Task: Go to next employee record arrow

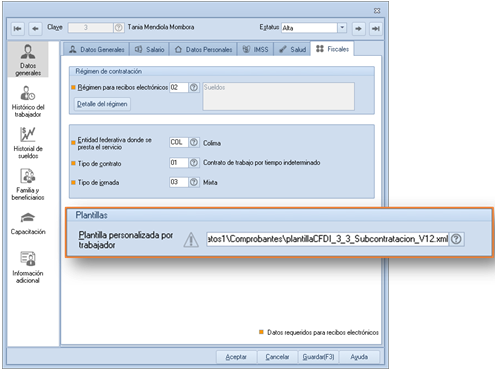Action: pos(358,29)
